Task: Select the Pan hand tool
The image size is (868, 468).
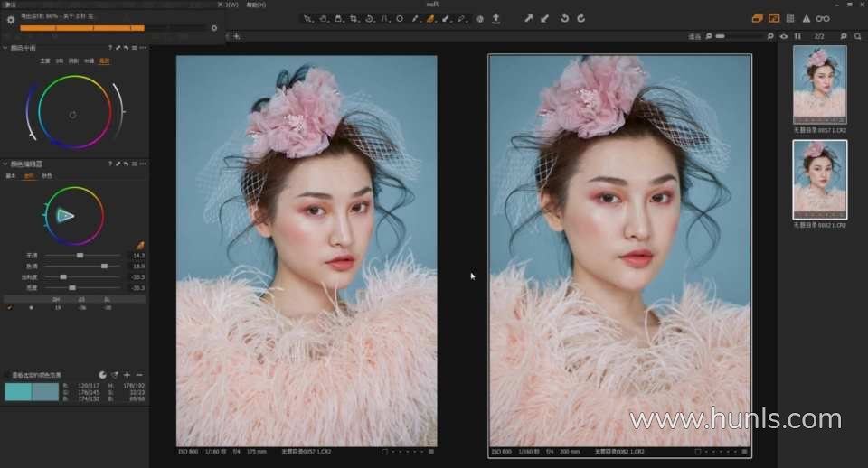Action: click(324, 18)
